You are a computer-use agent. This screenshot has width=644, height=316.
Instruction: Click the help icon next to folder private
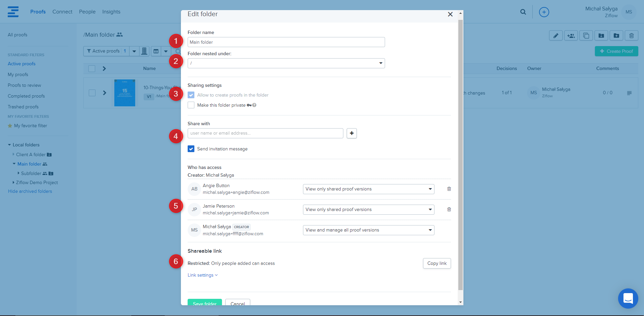click(254, 105)
